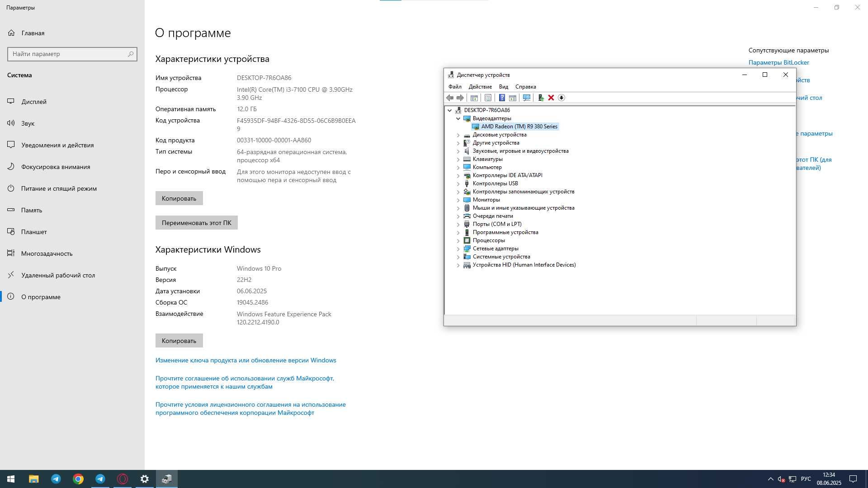
Task: Open Удаленный рабочий стол settings
Action: (x=72, y=275)
